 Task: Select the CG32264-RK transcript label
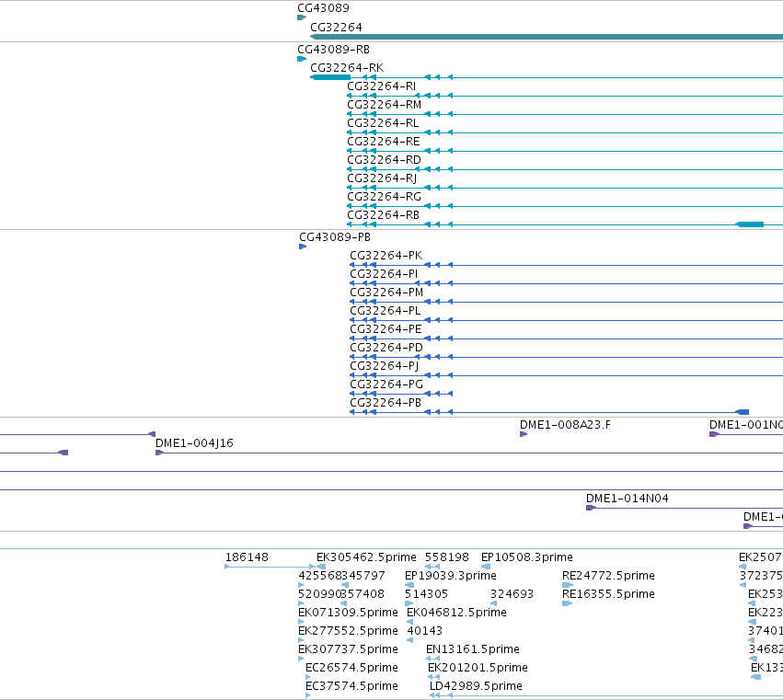pos(347,68)
